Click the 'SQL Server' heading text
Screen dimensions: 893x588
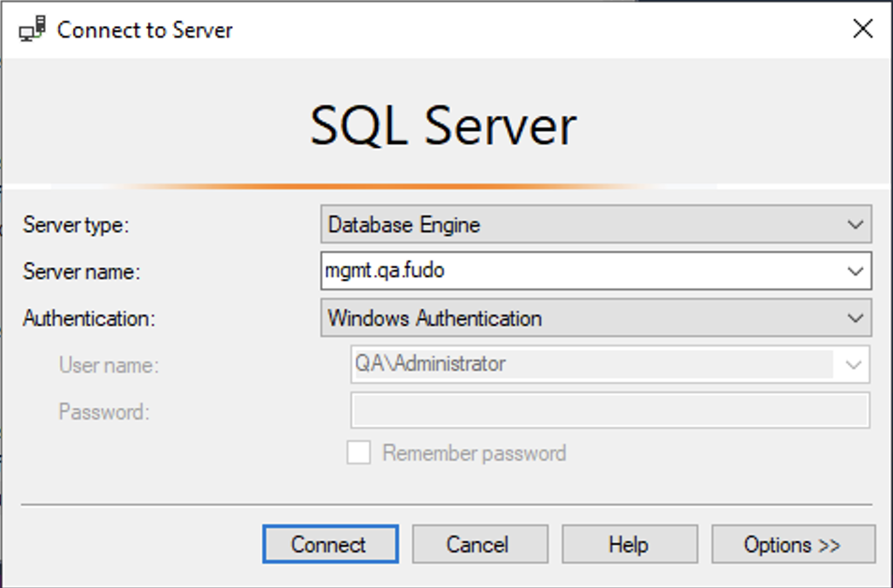[443, 125]
